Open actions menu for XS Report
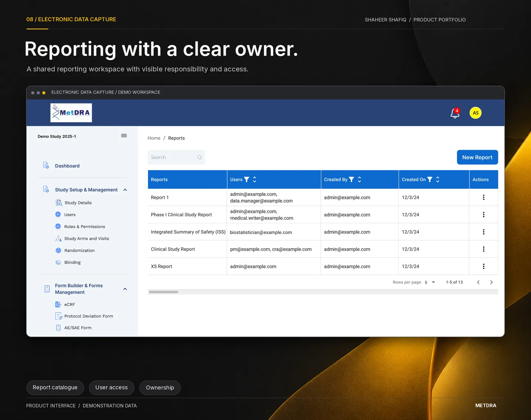Viewport: 531px width, 420px height. (x=483, y=266)
